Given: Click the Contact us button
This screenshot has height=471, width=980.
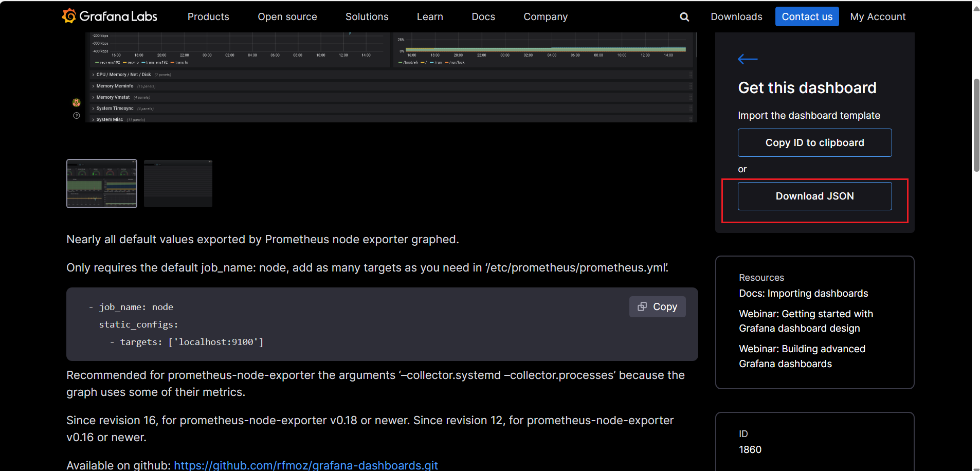Looking at the screenshot, I should pos(807,16).
